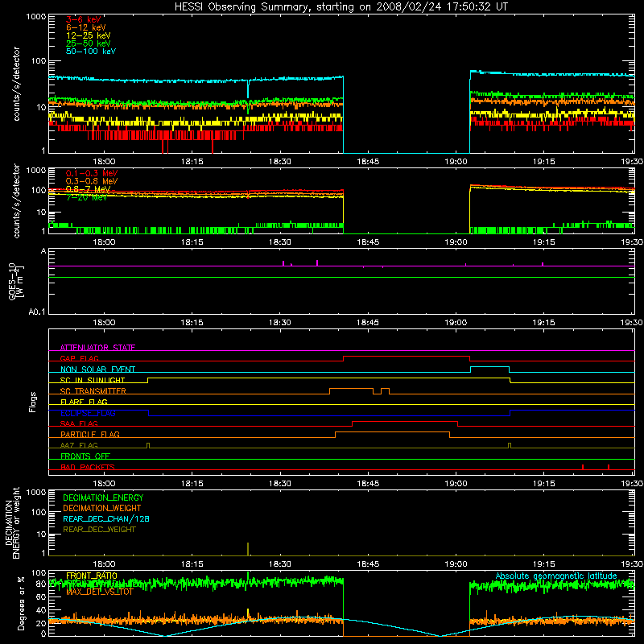Click the 'Absolute geomagnetic latitude' label
The height and width of the screenshot is (644, 644).
556,576
